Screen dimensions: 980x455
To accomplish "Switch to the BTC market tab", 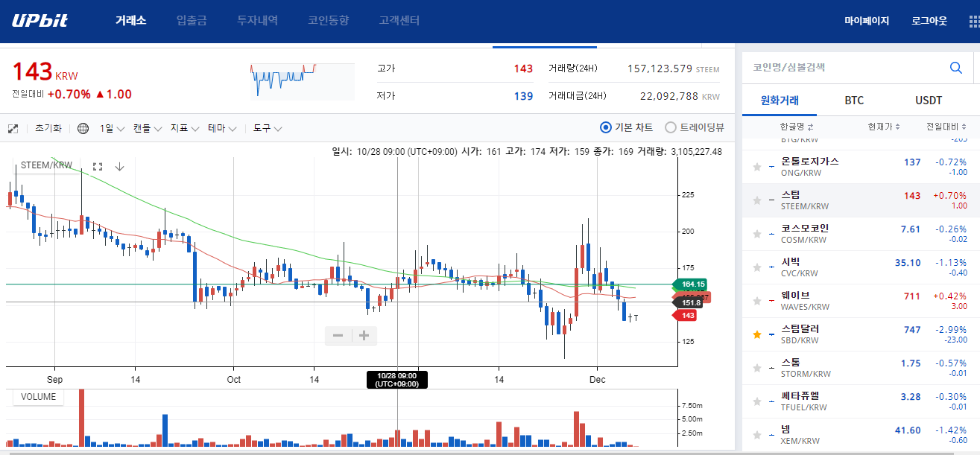I will click(x=854, y=101).
